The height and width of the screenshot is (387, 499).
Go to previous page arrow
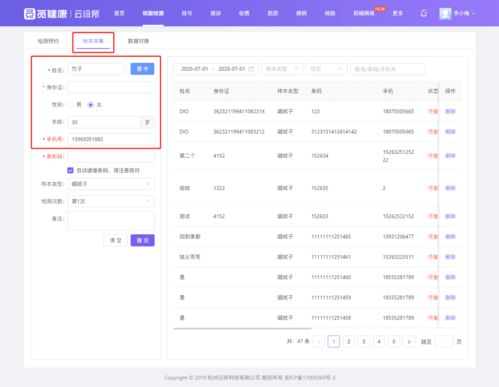click(x=319, y=341)
